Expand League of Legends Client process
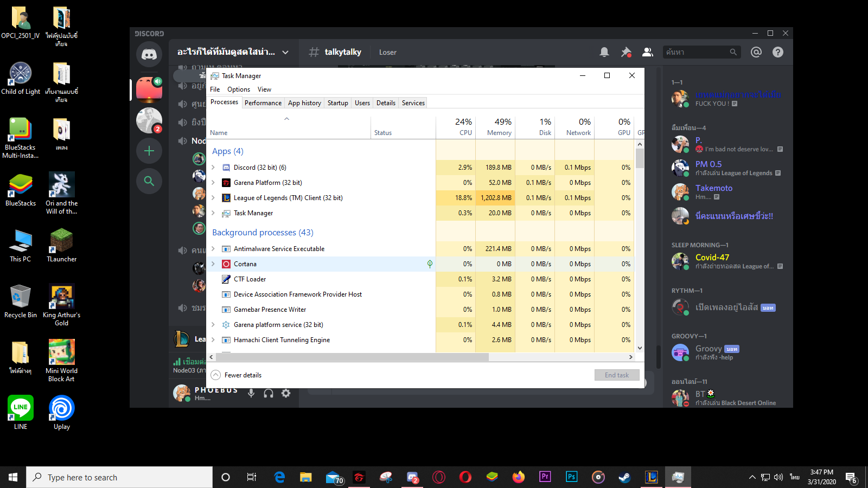The height and width of the screenshot is (488, 868). (213, 198)
